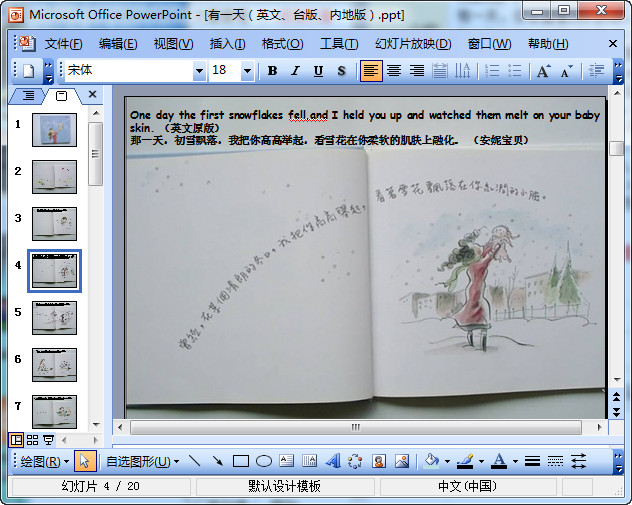
Task: Select slide 1 thumbnail
Action: [54, 130]
